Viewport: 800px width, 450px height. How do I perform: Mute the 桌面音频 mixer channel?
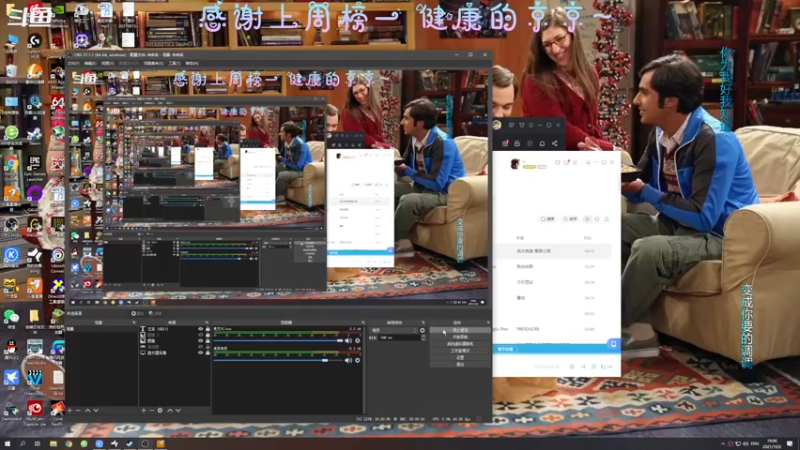pos(348,360)
